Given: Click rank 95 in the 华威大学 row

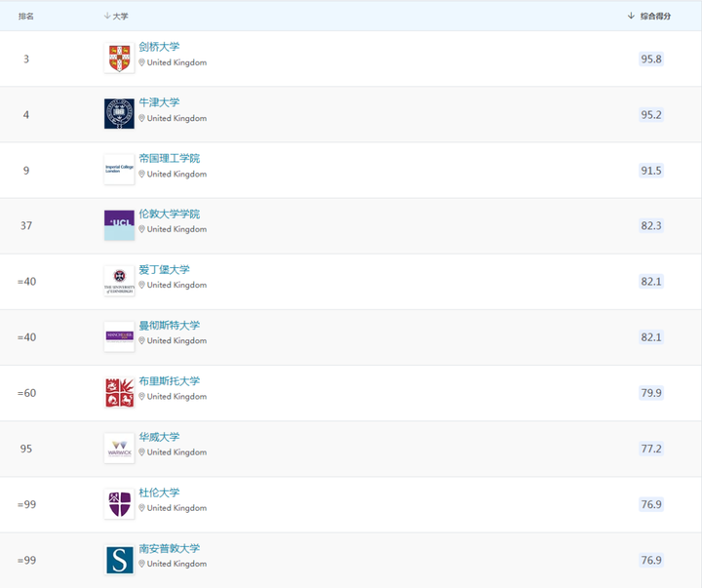Looking at the screenshot, I should click(x=26, y=449).
